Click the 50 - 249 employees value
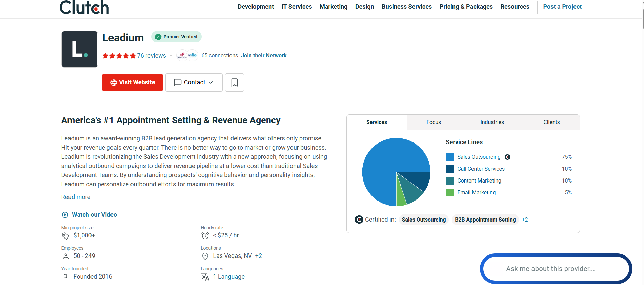Screen dimensions: 644x285 84,256
